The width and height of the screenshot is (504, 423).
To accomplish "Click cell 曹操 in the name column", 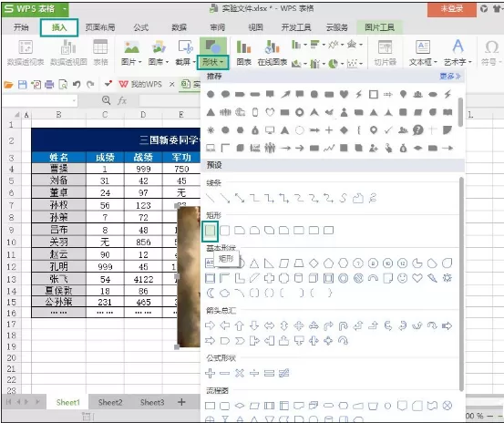I will [59, 169].
